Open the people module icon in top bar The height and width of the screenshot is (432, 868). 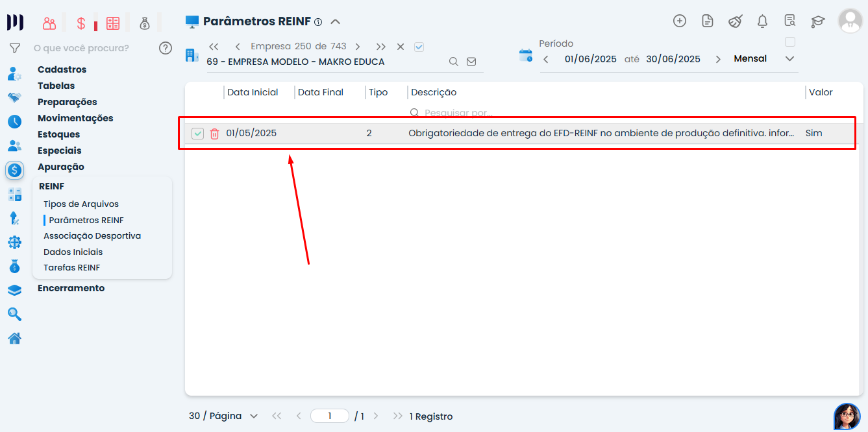[x=49, y=23]
